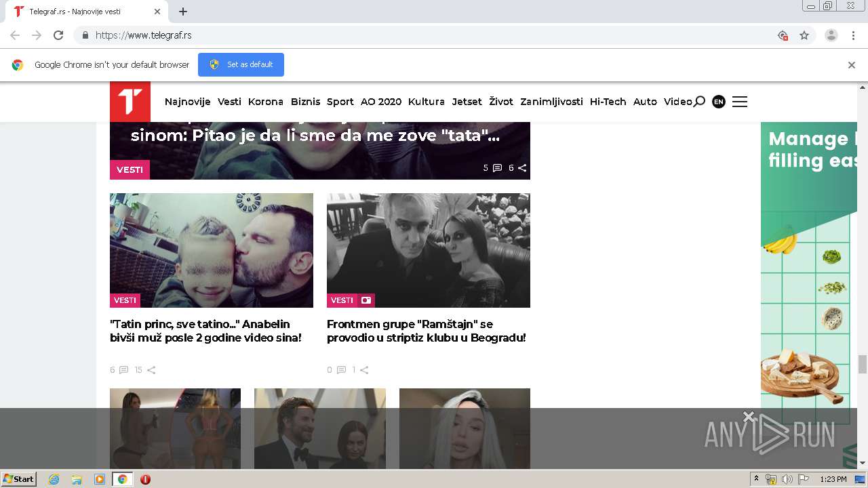Click share icon on featured article
868x488 pixels.
click(522, 168)
